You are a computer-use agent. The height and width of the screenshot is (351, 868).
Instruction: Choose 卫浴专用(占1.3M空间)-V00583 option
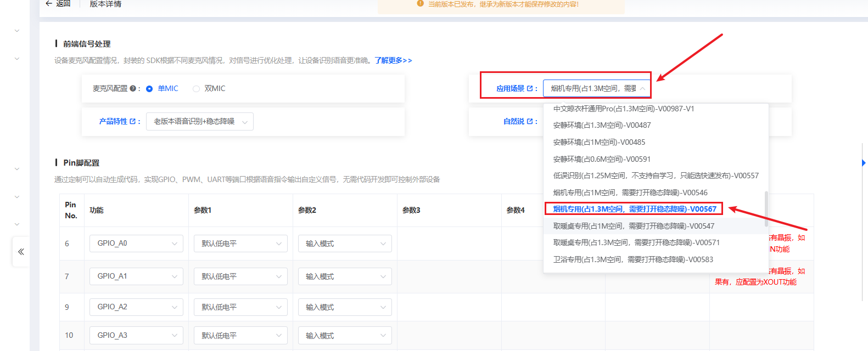coord(633,259)
